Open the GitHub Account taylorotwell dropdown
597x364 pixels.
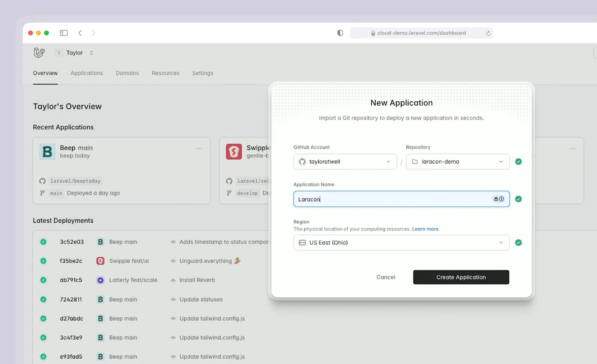coord(345,162)
